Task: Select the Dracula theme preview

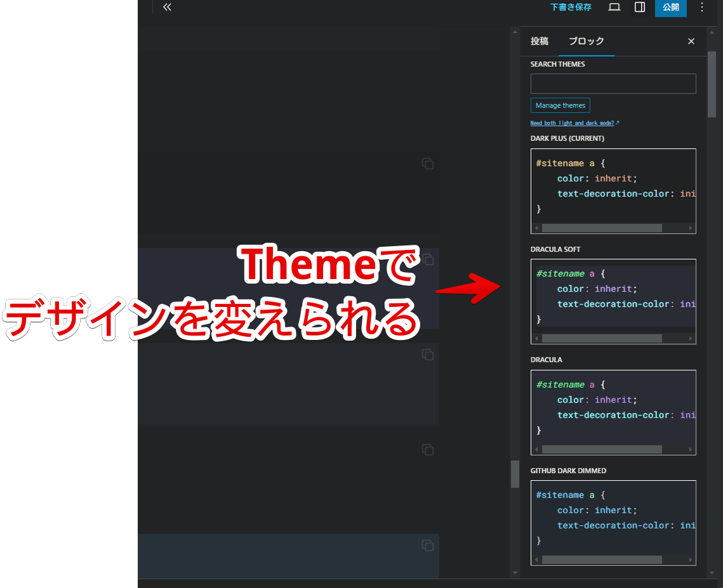Action: [613, 412]
